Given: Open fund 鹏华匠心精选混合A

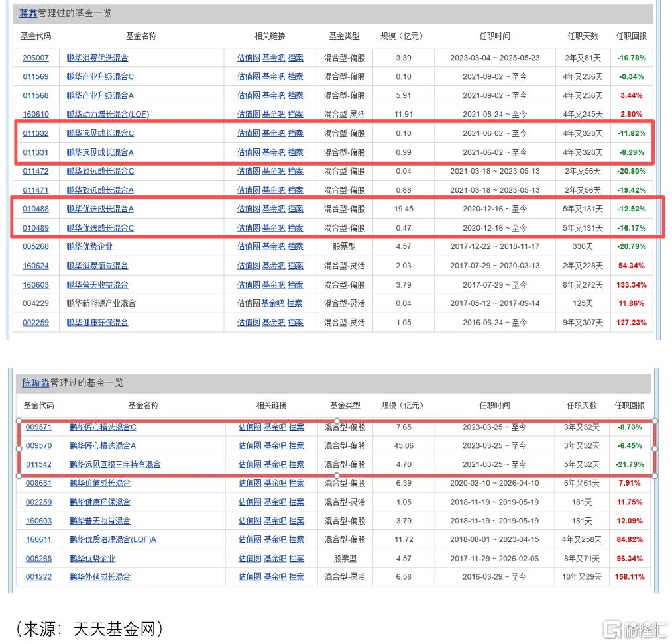Looking at the screenshot, I should click(x=103, y=446).
